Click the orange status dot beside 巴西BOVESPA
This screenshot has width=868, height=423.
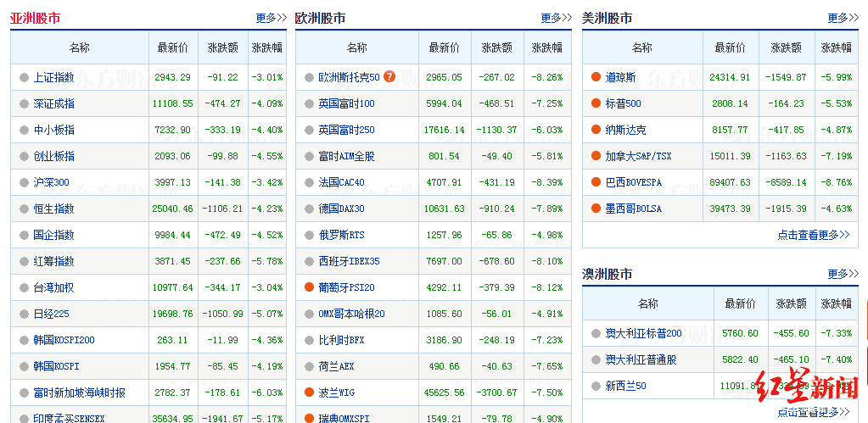(596, 182)
